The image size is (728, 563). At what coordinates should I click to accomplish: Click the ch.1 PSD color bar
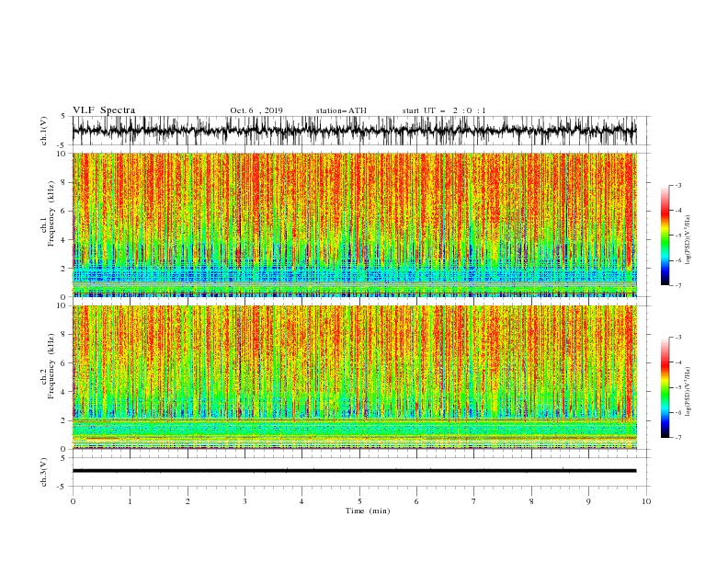pyautogui.click(x=665, y=235)
